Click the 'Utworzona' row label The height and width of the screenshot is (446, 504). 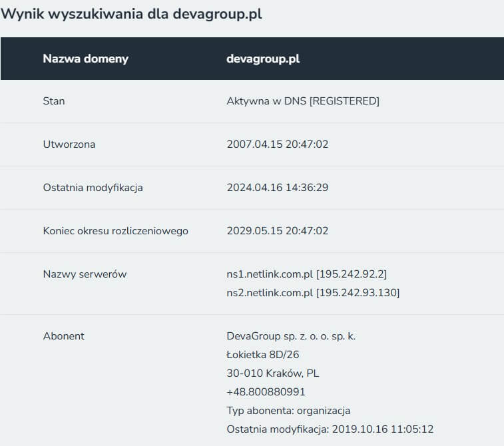point(69,144)
